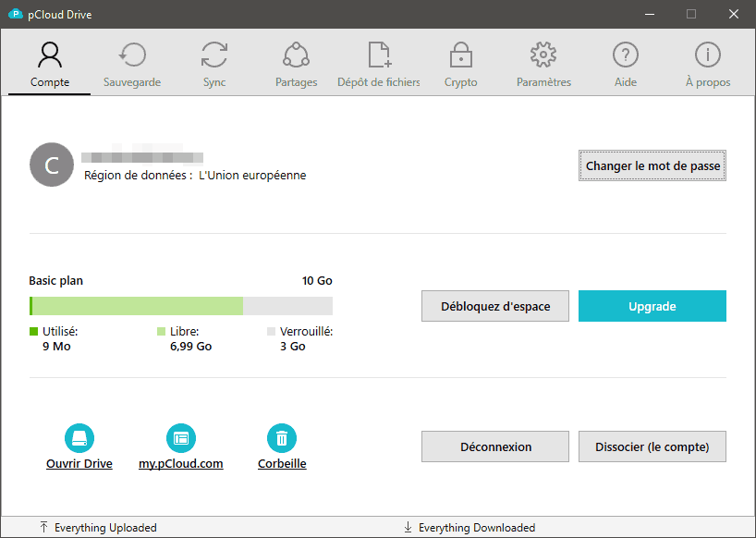The width and height of the screenshot is (756, 538).
Task: Open the Paramètres settings tab
Action: click(x=543, y=64)
